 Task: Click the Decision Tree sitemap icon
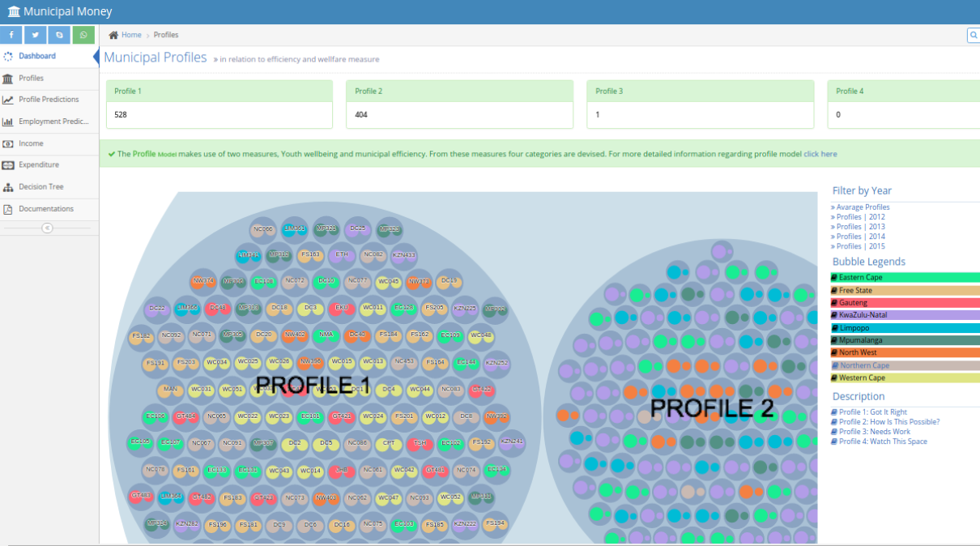coord(8,186)
